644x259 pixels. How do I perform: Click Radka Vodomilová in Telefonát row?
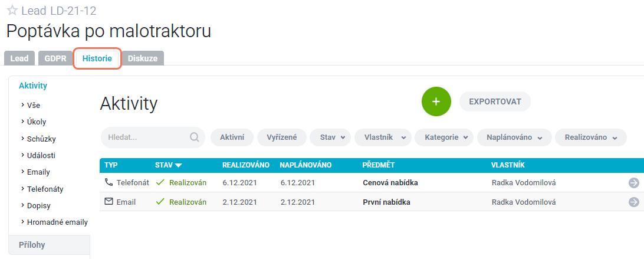click(x=524, y=182)
